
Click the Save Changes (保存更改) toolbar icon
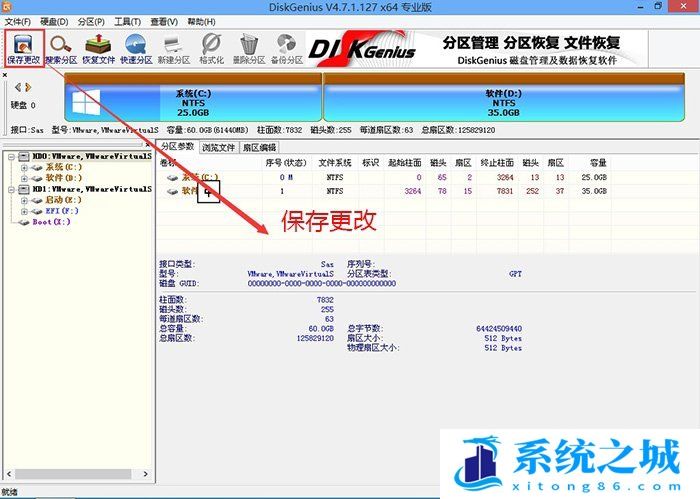pos(25,48)
